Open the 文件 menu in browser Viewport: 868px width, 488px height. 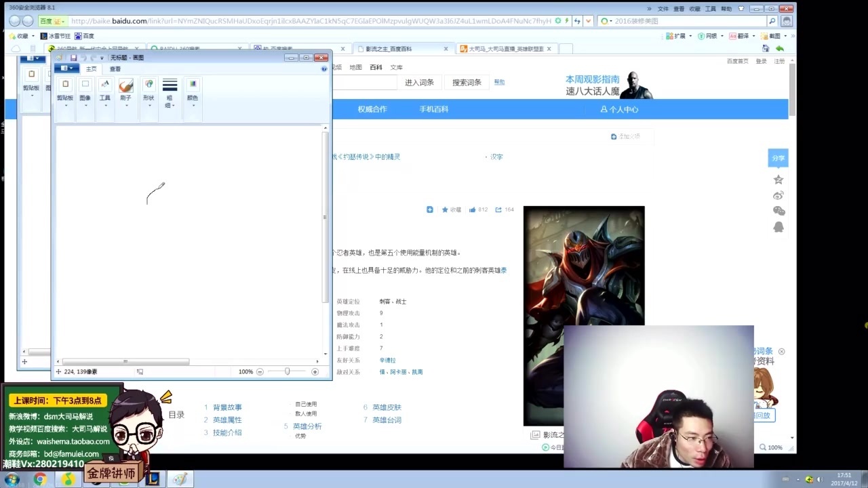(x=663, y=9)
